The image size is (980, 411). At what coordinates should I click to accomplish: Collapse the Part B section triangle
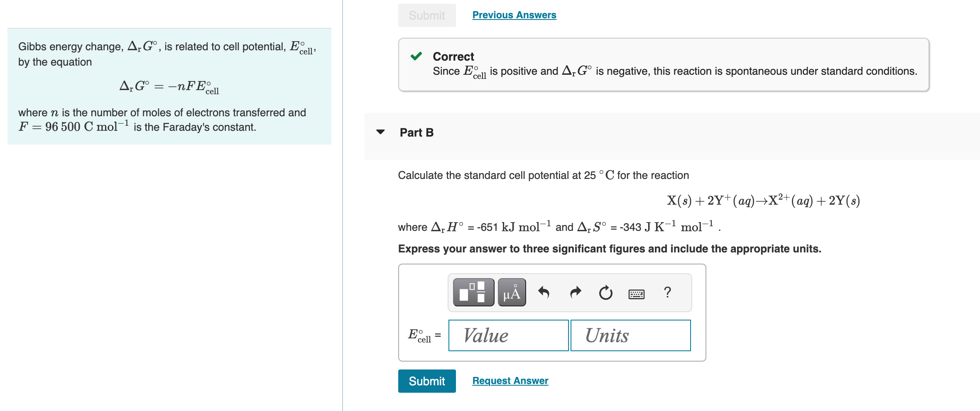point(380,132)
